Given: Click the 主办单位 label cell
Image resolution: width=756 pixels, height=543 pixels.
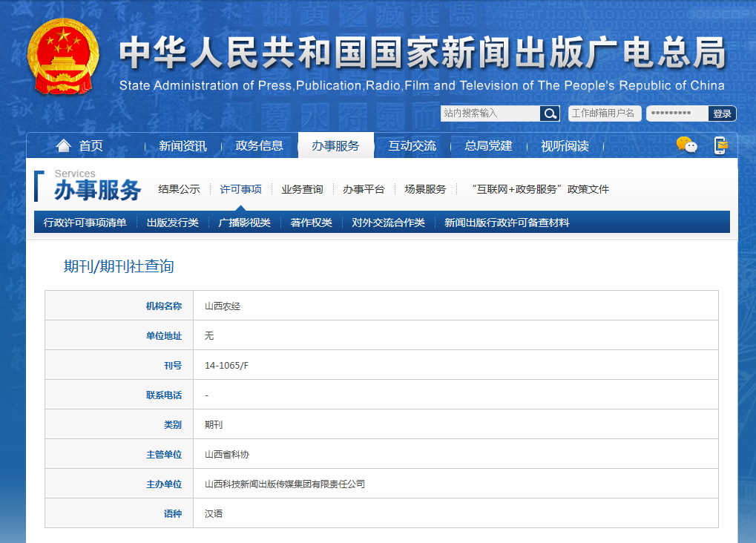Looking at the screenshot, I should (x=119, y=484).
